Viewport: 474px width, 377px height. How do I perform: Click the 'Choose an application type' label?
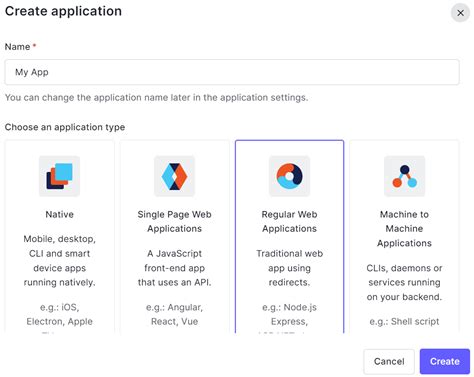pyautogui.click(x=65, y=127)
